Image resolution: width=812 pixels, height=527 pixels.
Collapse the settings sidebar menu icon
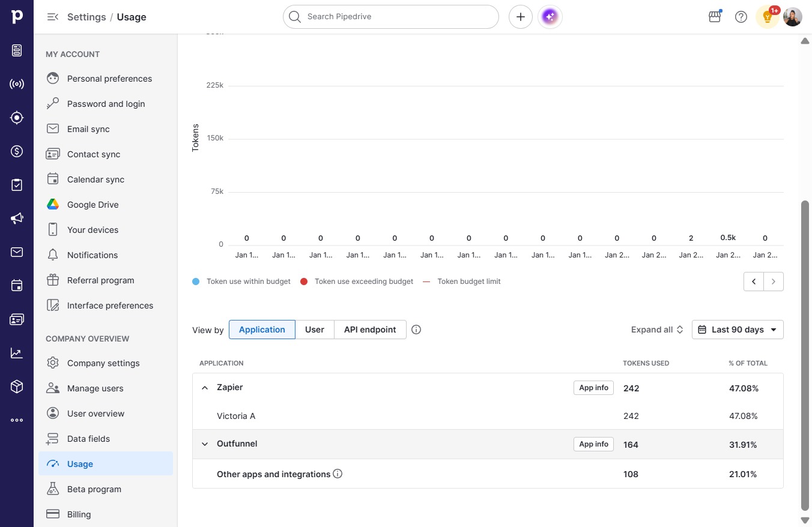coord(53,17)
